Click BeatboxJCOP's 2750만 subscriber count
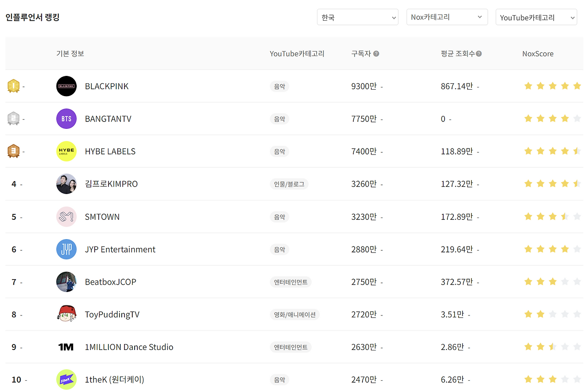588x390 pixels. pos(364,282)
